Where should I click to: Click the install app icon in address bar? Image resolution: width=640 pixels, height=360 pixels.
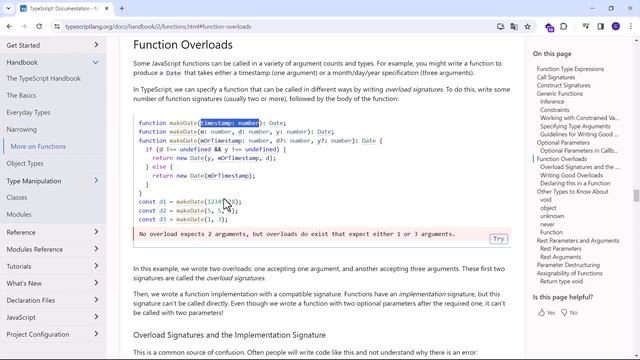coord(500,27)
